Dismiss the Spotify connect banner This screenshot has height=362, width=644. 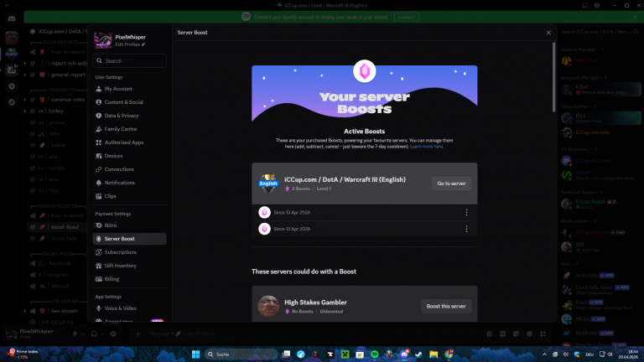[635, 18]
